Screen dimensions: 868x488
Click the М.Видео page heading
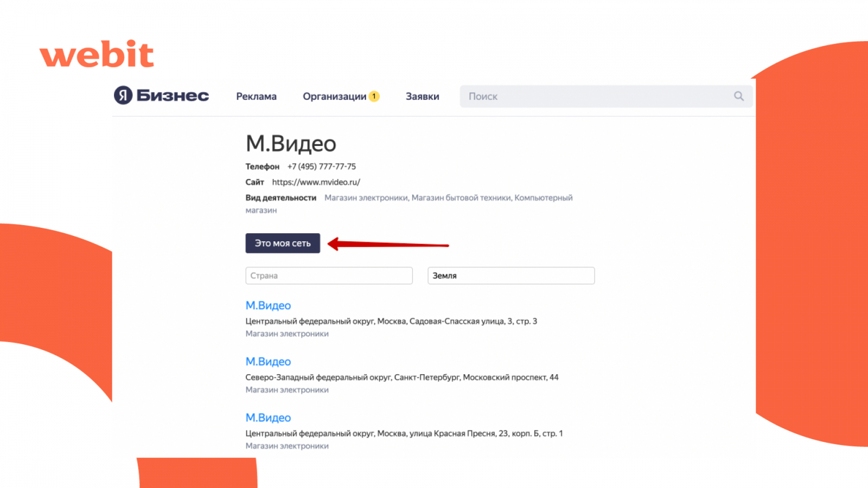click(x=291, y=144)
